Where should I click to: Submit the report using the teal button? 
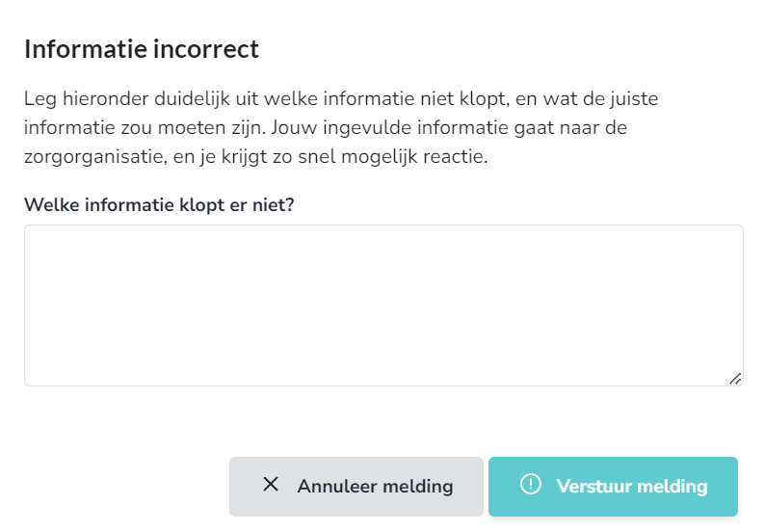pos(613,487)
